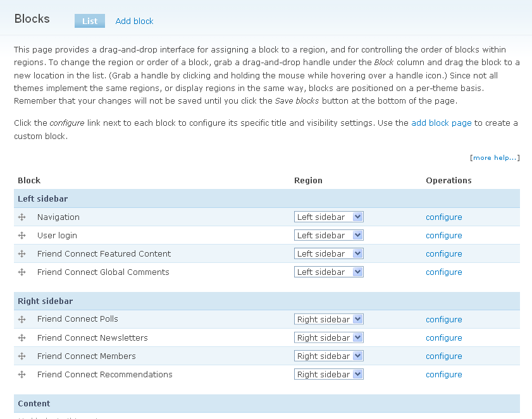Click Friend Connect Recommendations drag handle
Image resolution: width=532 pixels, height=419 pixels.
click(22, 374)
